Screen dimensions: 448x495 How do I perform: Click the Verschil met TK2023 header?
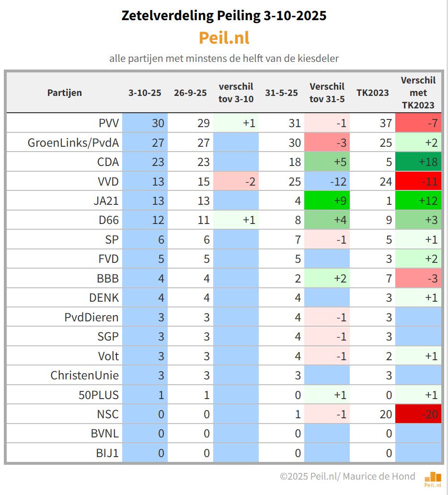[x=418, y=93]
